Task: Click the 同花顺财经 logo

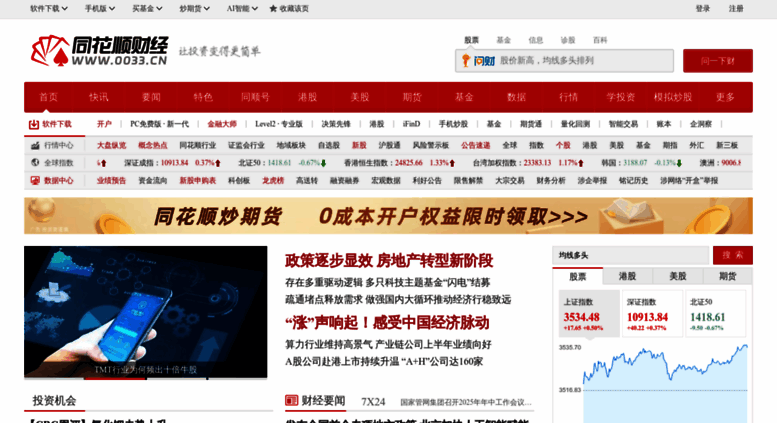Action: point(99,51)
